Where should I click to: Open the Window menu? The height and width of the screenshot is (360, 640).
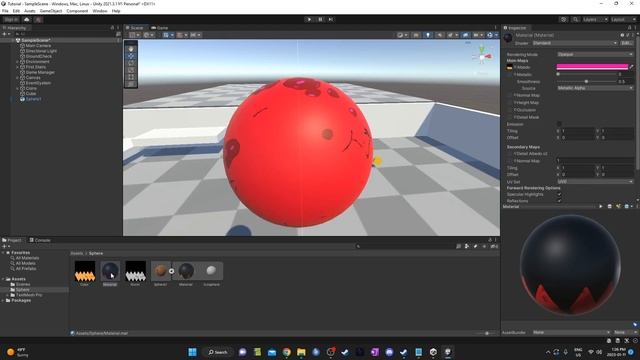(100, 11)
